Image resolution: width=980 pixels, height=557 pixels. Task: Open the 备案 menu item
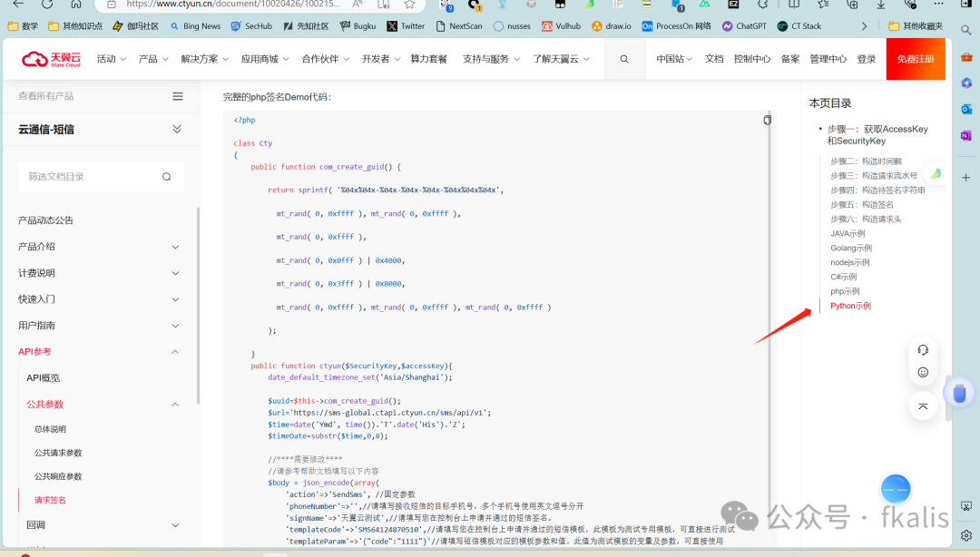pos(790,59)
